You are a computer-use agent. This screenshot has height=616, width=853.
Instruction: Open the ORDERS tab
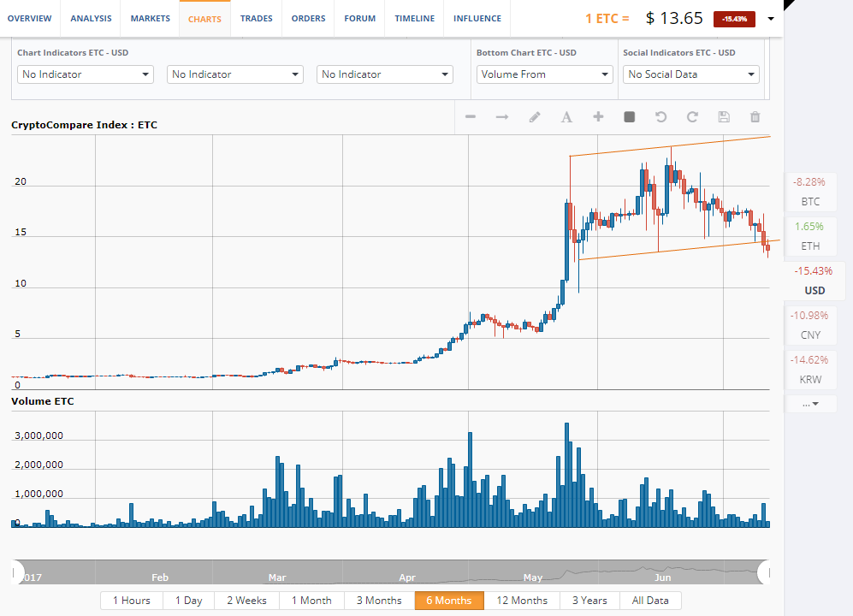click(308, 18)
